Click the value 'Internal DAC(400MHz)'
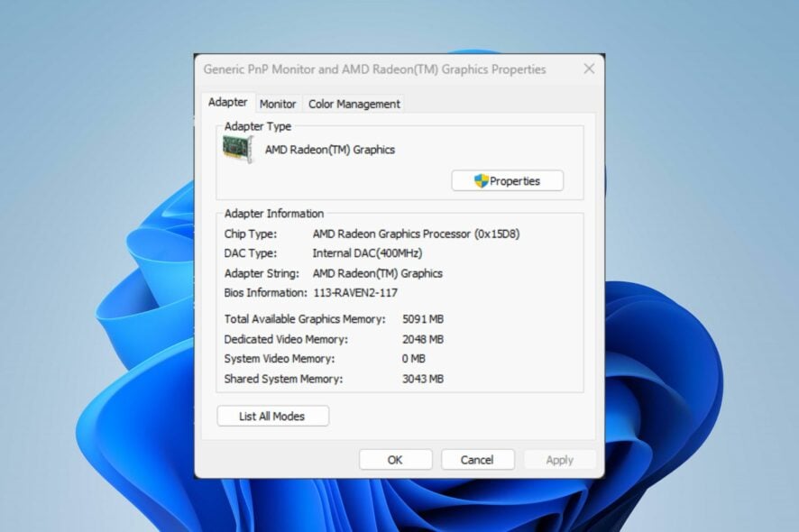The height and width of the screenshot is (532, 799). point(367,253)
